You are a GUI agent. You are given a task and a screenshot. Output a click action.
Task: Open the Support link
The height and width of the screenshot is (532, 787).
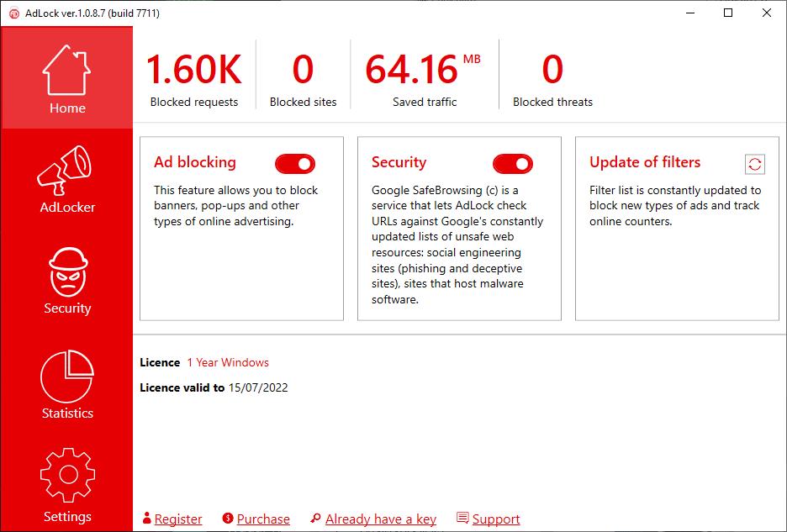pos(496,519)
